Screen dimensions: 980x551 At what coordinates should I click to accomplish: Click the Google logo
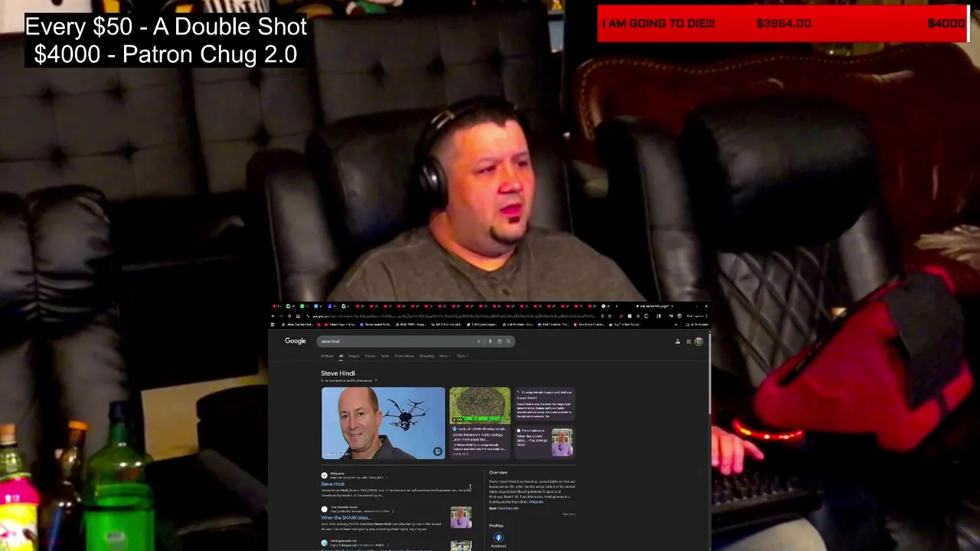coord(296,341)
